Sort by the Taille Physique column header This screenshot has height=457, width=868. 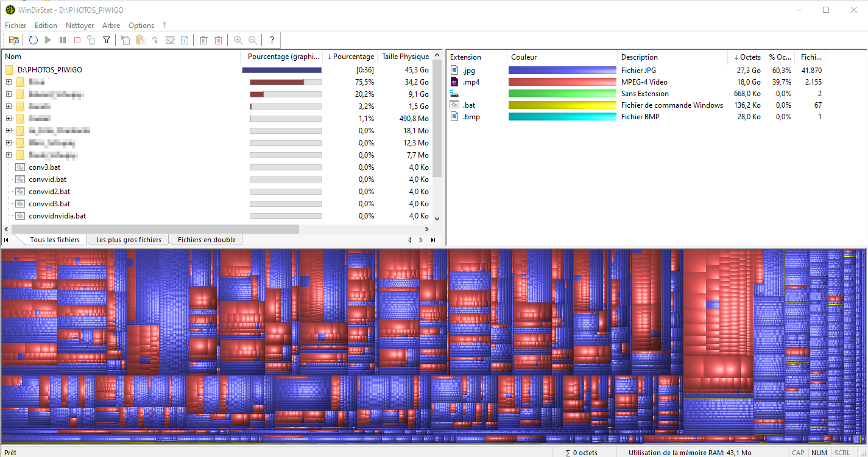point(405,57)
